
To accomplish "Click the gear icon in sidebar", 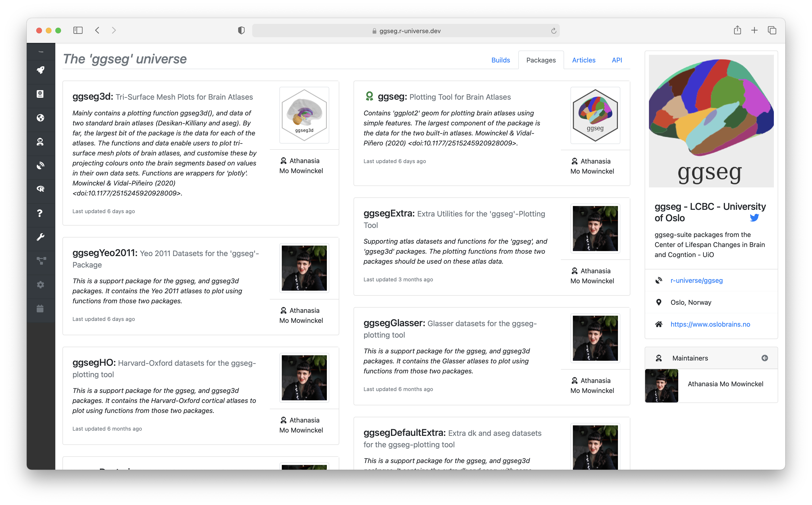I will [x=40, y=284].
